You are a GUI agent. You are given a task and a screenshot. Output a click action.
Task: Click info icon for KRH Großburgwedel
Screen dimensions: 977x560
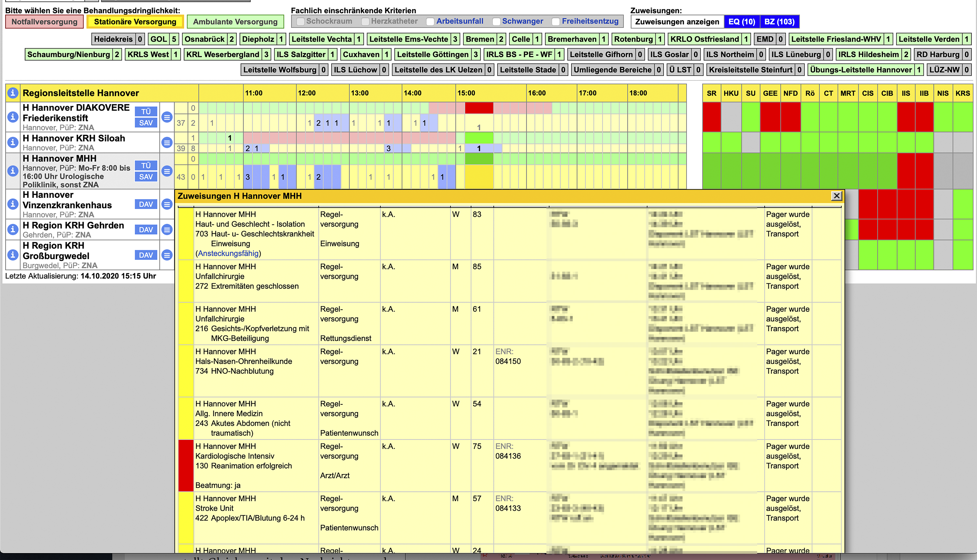(x=13, y=255)
